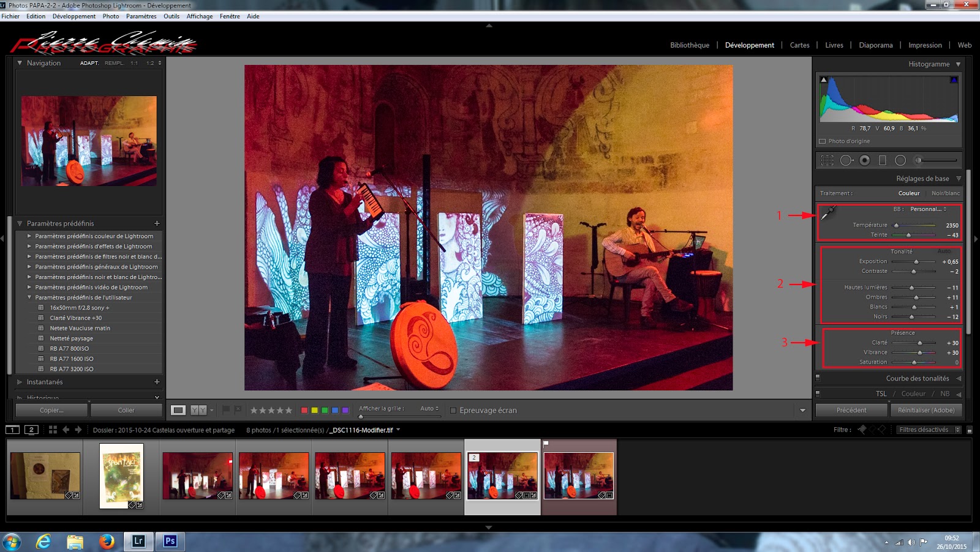Image resolution: width=980 pixels, height=552 pixels.
Task: Open Photoshop from Windows taskbar
Action: [x=170, y=541]
